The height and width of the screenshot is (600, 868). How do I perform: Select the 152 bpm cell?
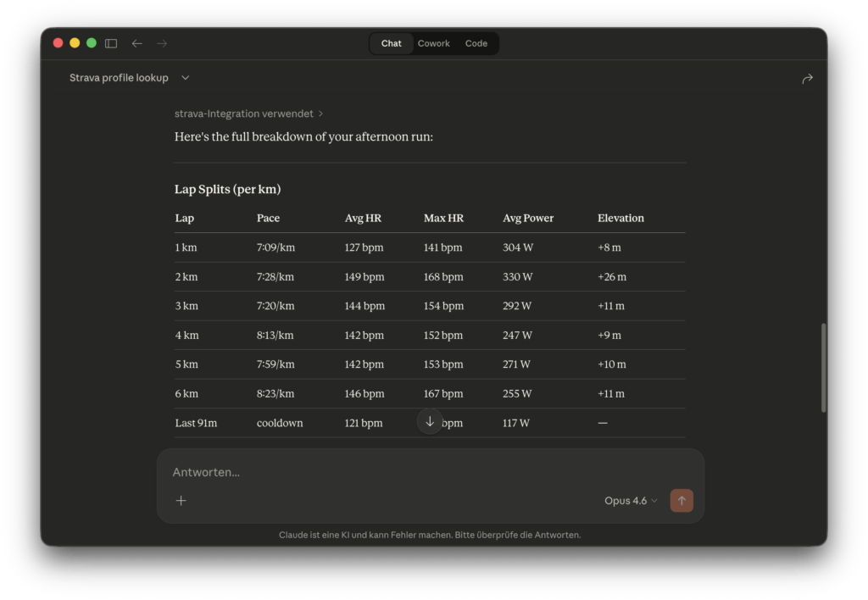(442, 336)
